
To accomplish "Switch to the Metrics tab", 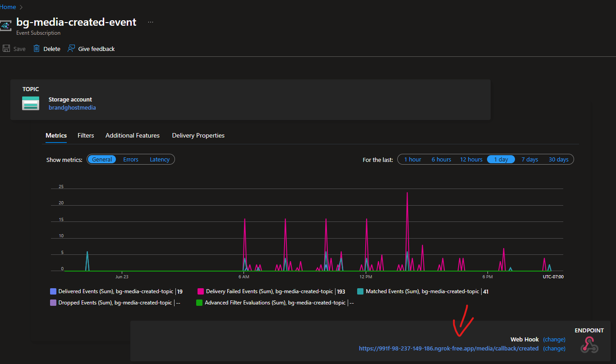I will coord(56,135).
